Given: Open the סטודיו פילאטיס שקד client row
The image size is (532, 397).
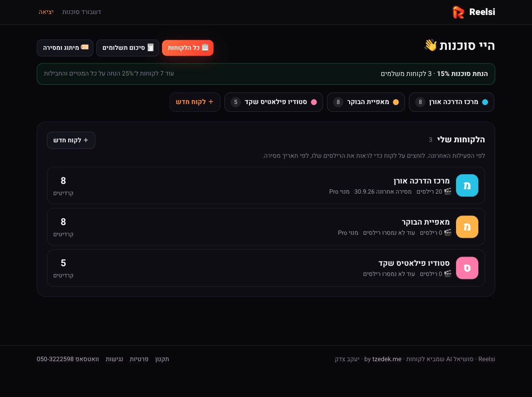Looking at the screenshot, I should coord(266,268).
